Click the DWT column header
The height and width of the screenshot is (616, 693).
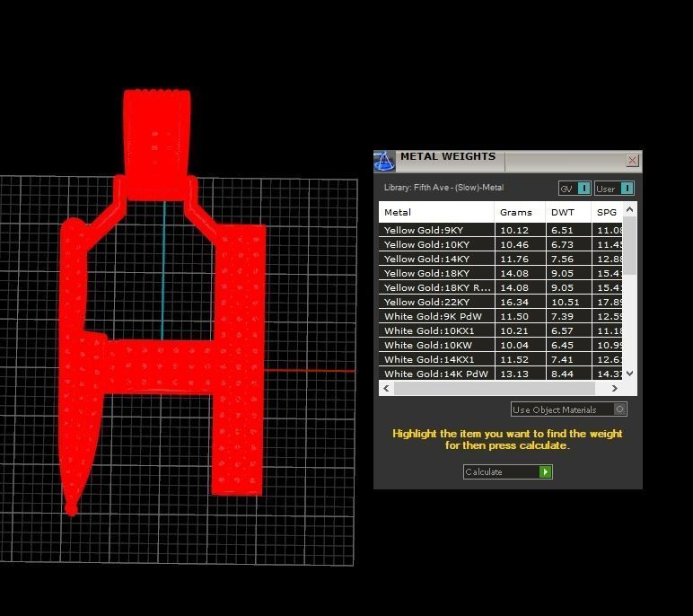tap(568, 212)
